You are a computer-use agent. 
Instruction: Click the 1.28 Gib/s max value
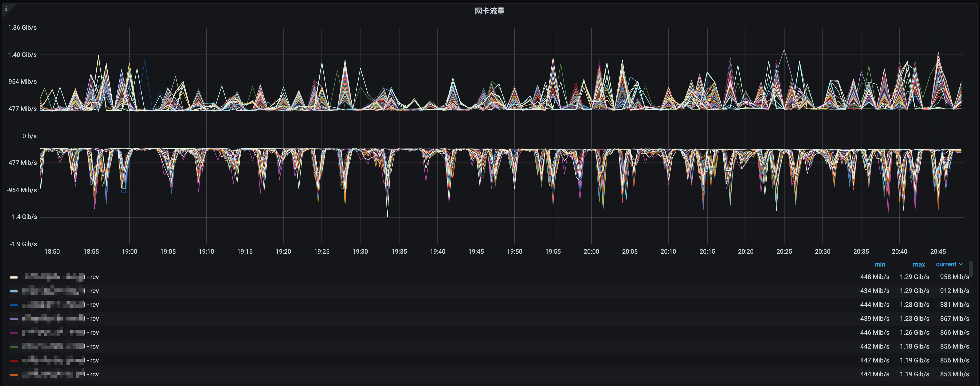(914, 305)
